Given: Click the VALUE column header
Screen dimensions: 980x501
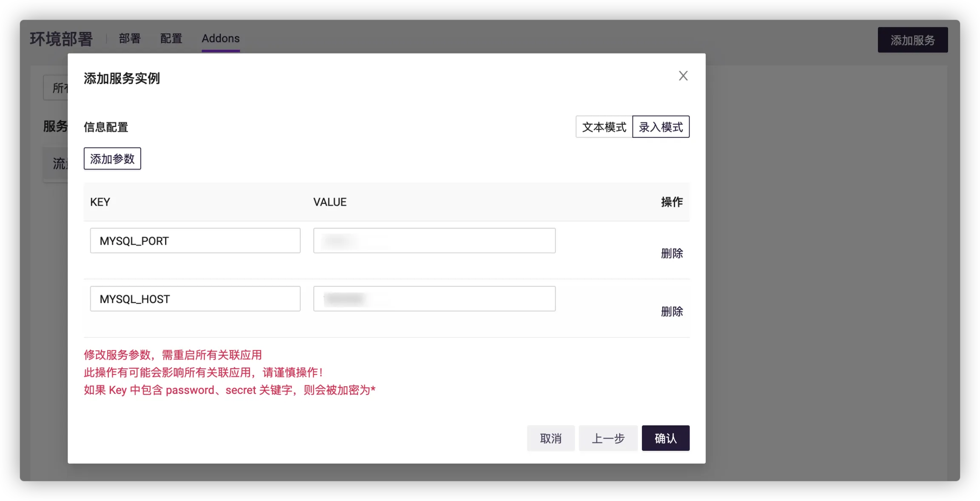Looking at the screenshot, I should click(x=330, y=202).
